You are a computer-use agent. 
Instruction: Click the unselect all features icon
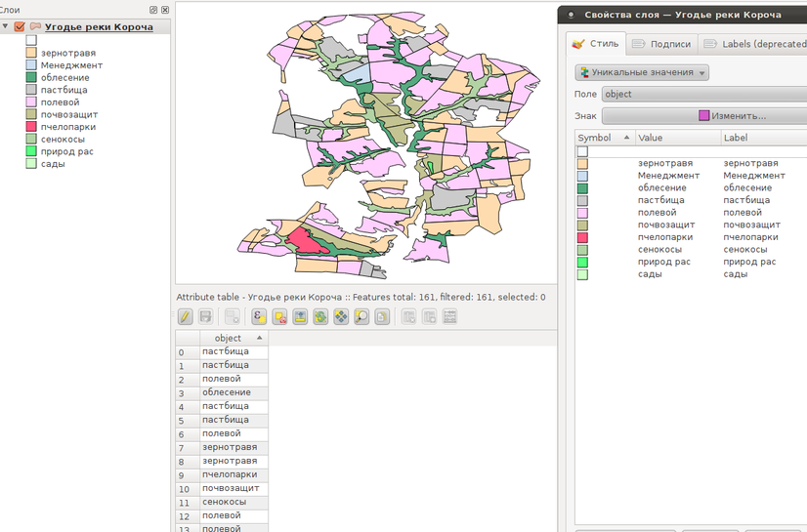279,316
